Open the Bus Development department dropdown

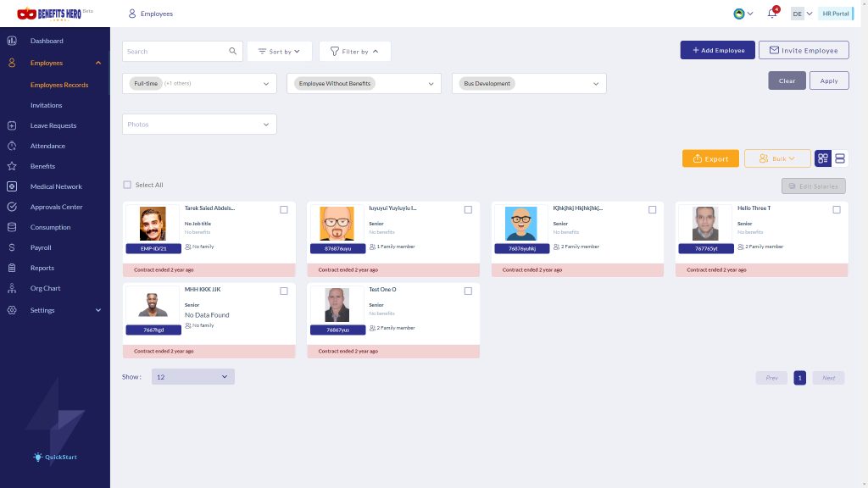pyautogui.click(x=529, y=84)
